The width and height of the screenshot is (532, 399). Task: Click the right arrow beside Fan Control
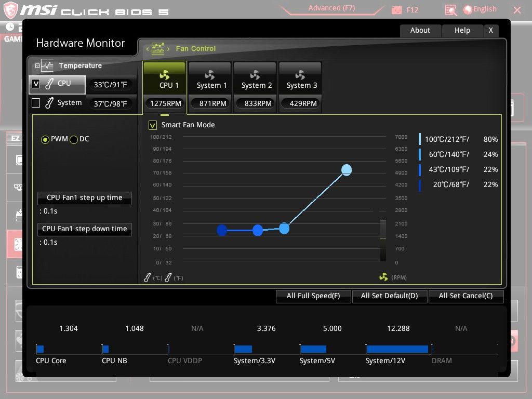[x=168, y=49]
